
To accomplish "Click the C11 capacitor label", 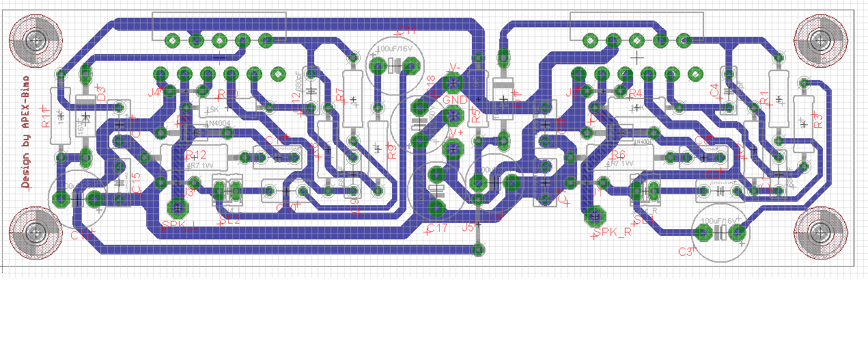I will tap(406, 29).
